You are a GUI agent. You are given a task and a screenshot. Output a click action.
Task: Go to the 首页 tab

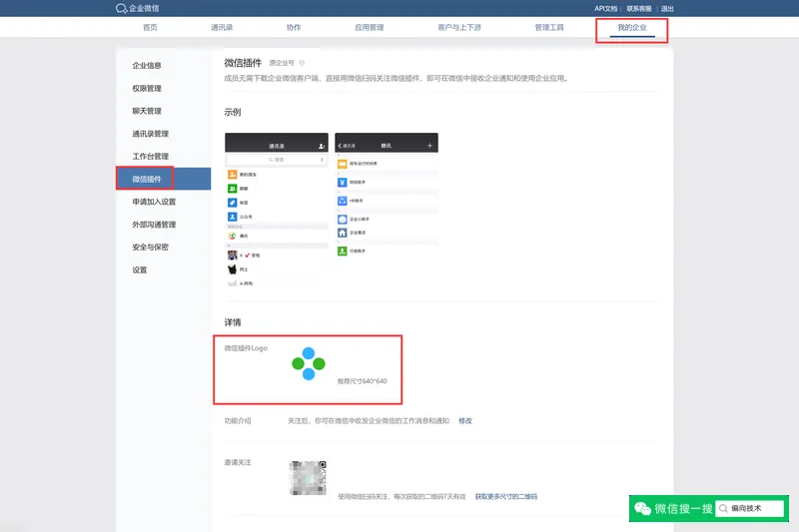pyautogui.click(x=150, y=28)
